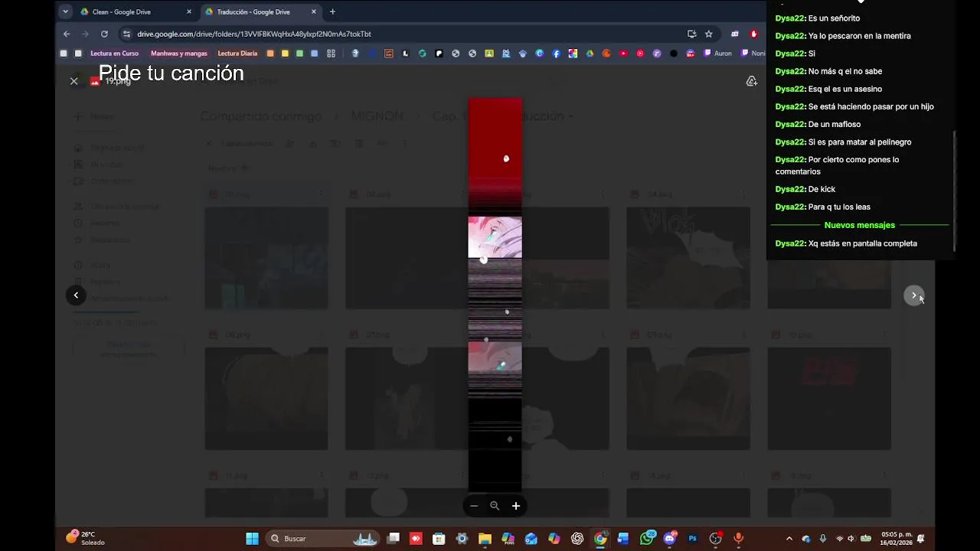The image size is (980, 551).
Task: Click the add shortcut to Drive icon
Action: click(x=752, y=81)
